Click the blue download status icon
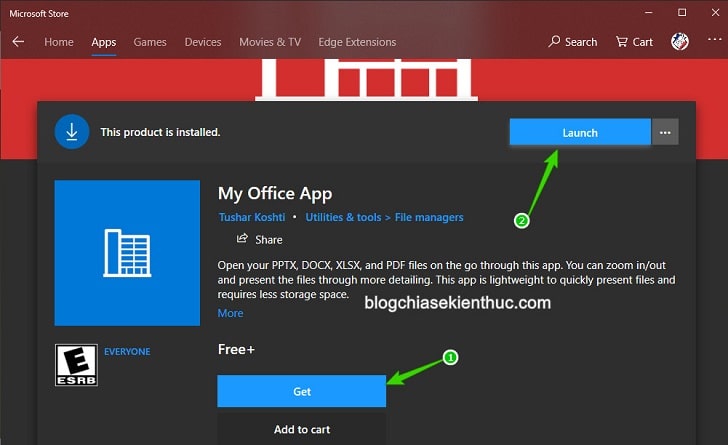This screenshot has width=728, height=445. pyautogui.click(x=72, y=132)
